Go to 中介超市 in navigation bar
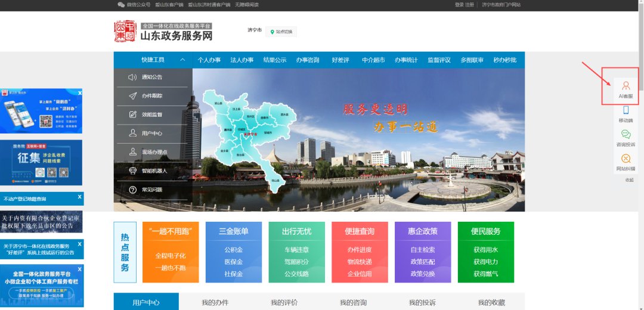644x310 pixels. coord(373,60)
